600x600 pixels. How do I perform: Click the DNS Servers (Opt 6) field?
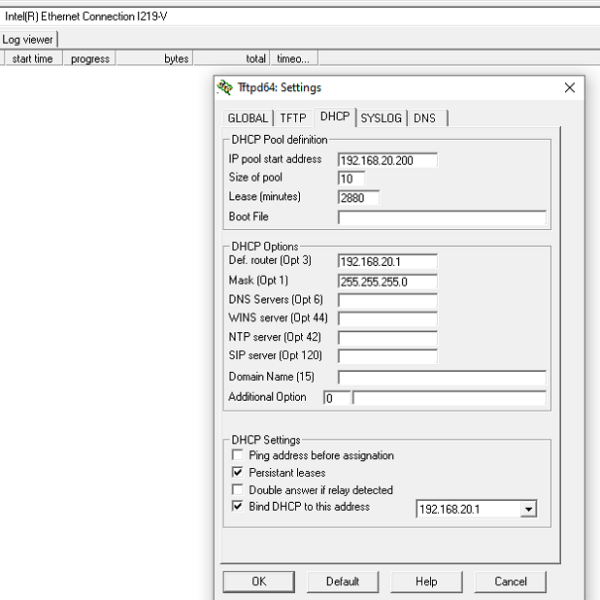click(x=387, y=300)
